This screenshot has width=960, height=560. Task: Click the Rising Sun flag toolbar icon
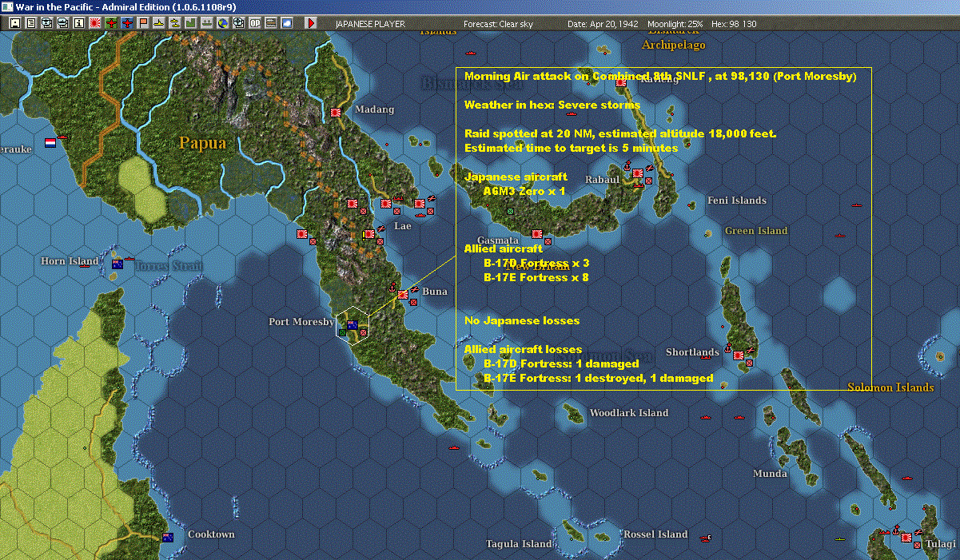(95, 23)
